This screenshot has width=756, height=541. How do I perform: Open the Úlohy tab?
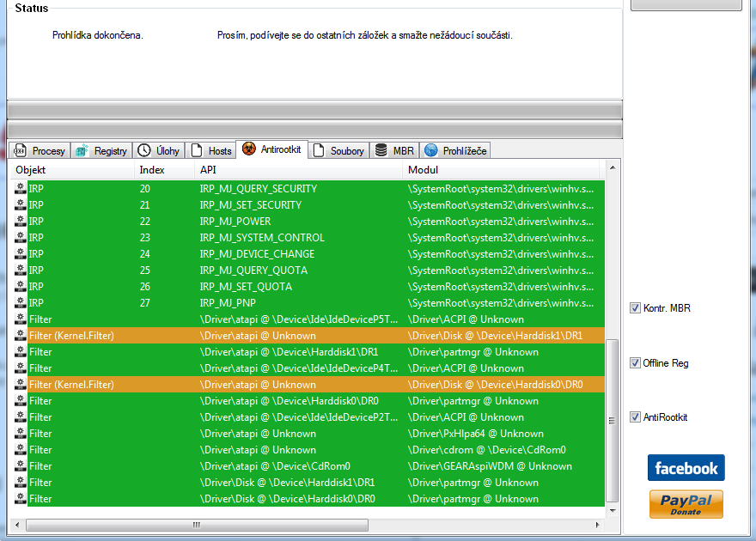click(x=159, y=151)
